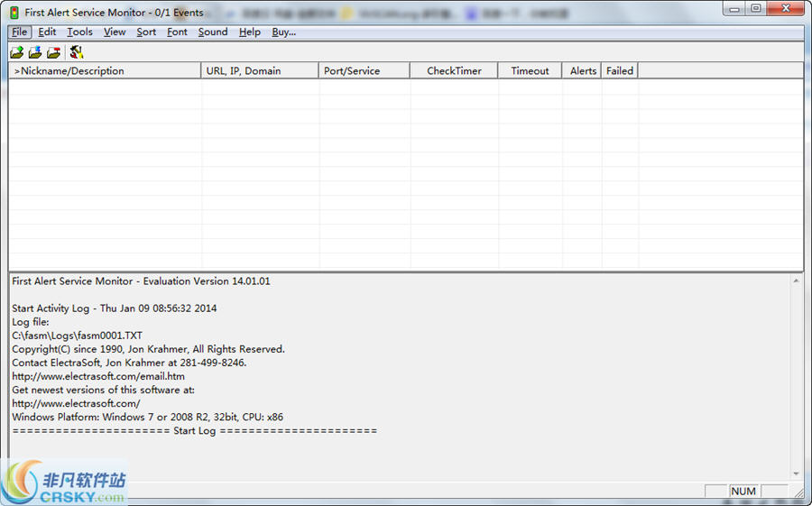Sort by Failed column header
Viewport: 812px width, 506px height.
pyautogui.click(x=620, y=71)
